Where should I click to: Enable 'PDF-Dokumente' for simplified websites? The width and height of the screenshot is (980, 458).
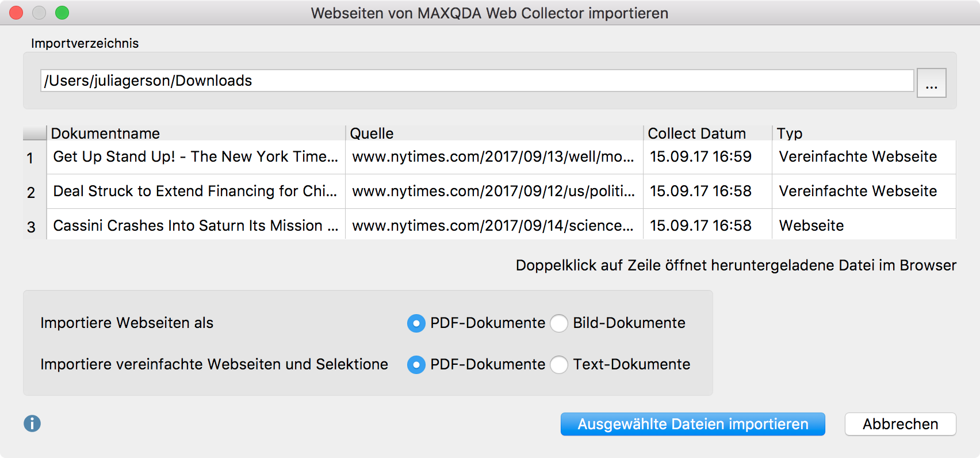pyautogui.click(x=416, y=365)
